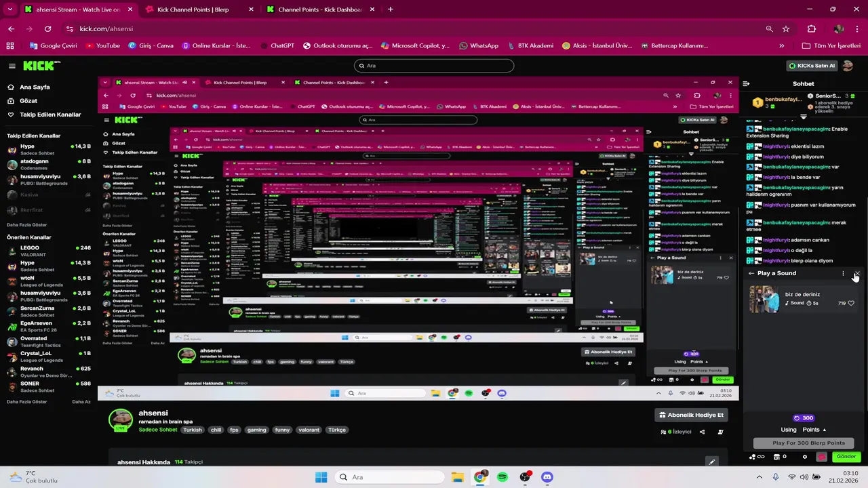
Task: Open recommended channel EgeArseven
Action: 47,326
